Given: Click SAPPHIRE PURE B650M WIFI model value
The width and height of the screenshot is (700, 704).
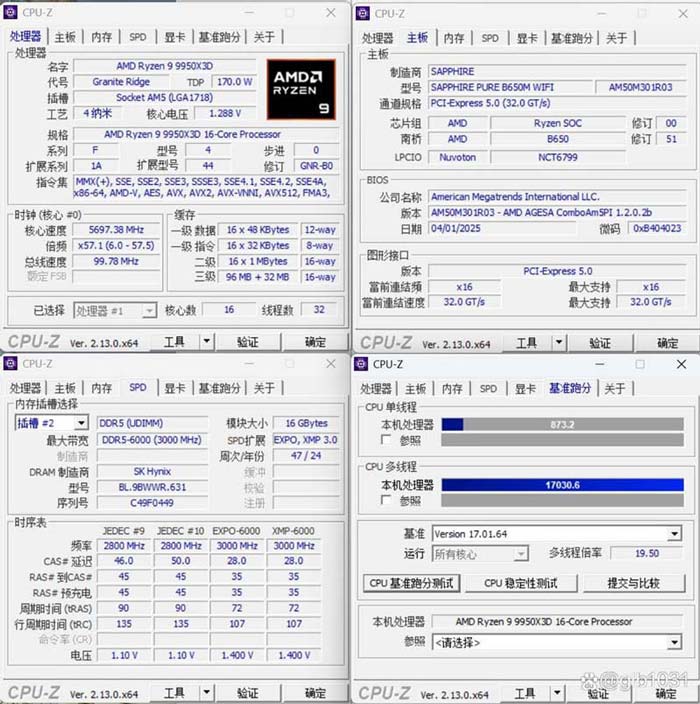Looking at the screenshot, I should [510, 87].
